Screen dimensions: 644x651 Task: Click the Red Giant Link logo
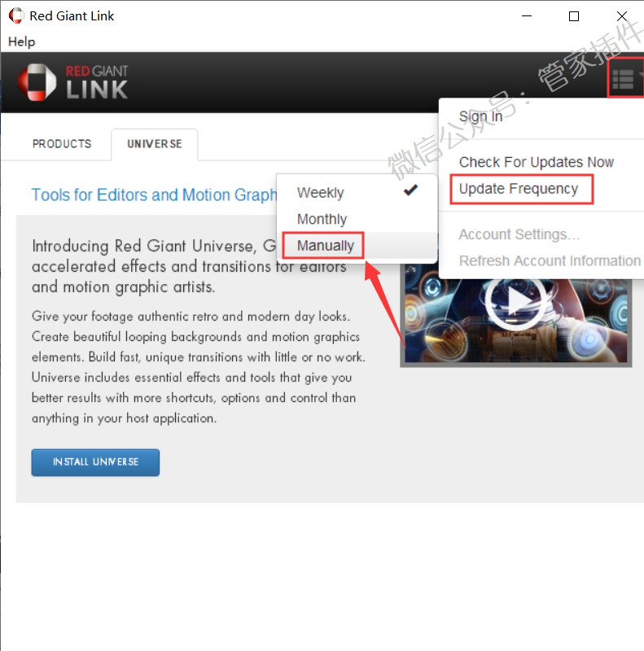[72, 82]
